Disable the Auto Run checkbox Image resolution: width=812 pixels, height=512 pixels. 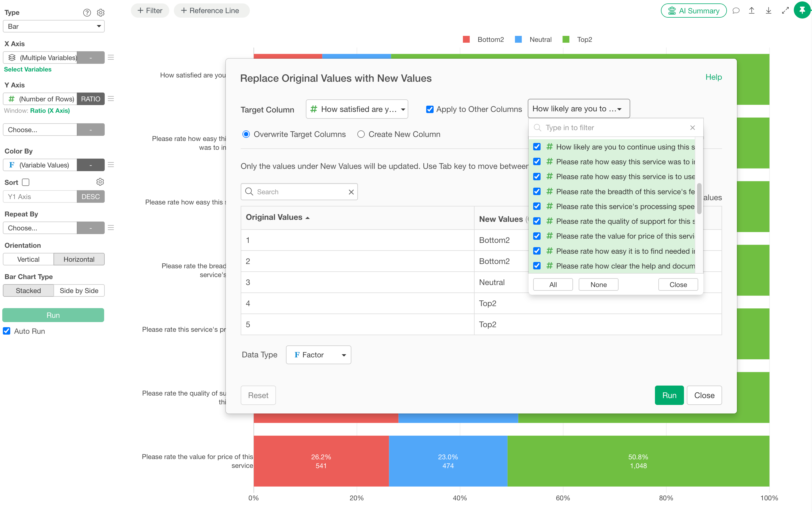point(7,331)
